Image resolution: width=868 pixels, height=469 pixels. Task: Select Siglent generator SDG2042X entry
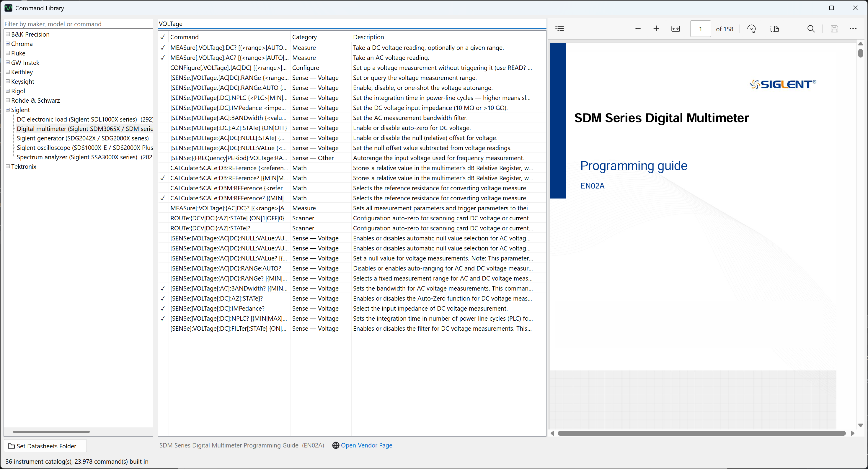(83, 138)
